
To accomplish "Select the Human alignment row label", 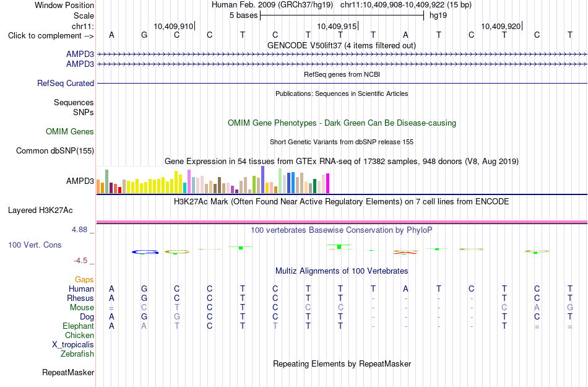I will [81, 289].
